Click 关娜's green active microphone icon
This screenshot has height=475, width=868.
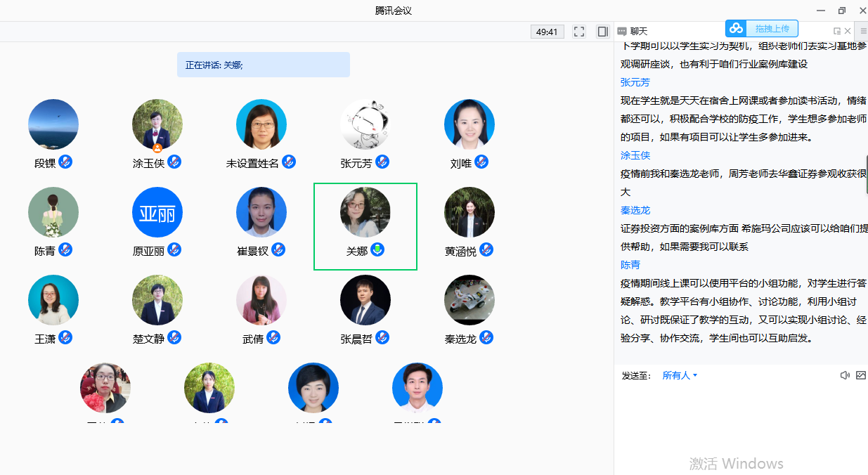coord(377,249)
